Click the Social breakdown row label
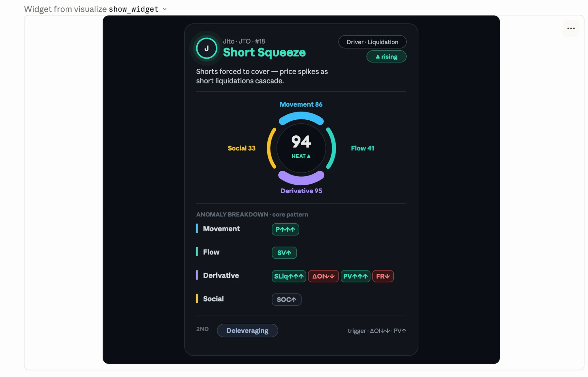 click(213, 299)
